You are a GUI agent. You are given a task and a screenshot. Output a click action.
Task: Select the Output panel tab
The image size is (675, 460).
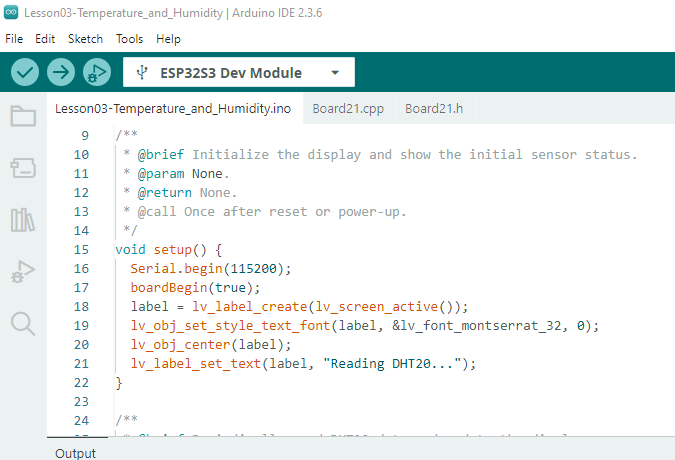pyautogui.click(x=75, y=453)
